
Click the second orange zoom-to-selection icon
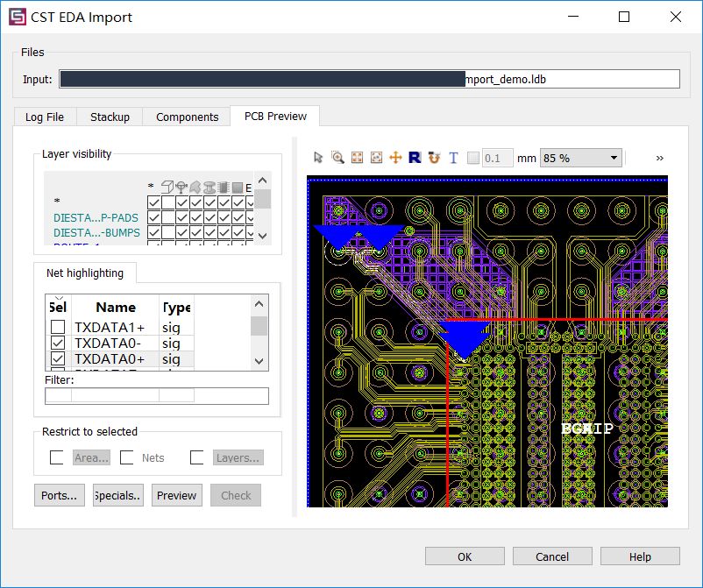[x=376, y=158]
